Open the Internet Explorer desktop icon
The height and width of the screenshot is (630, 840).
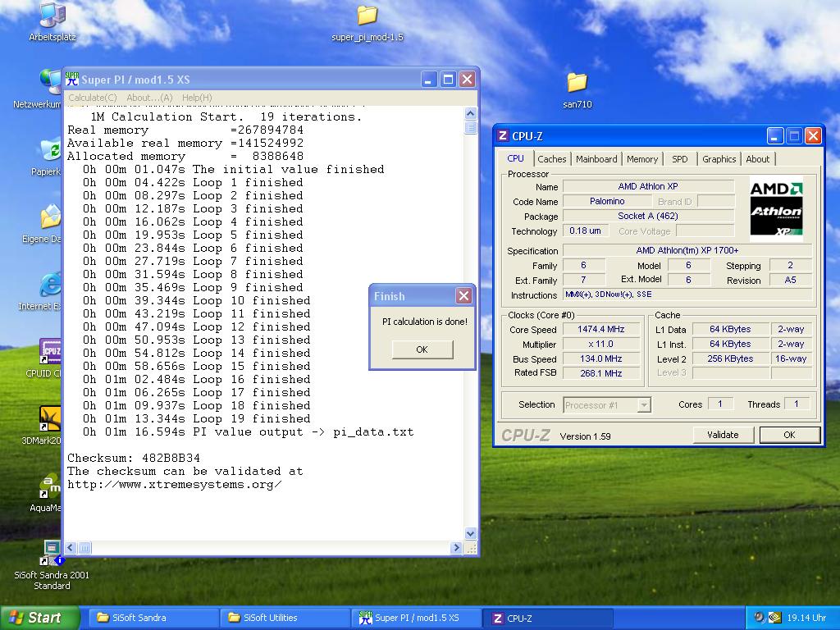tap(51, 285)
